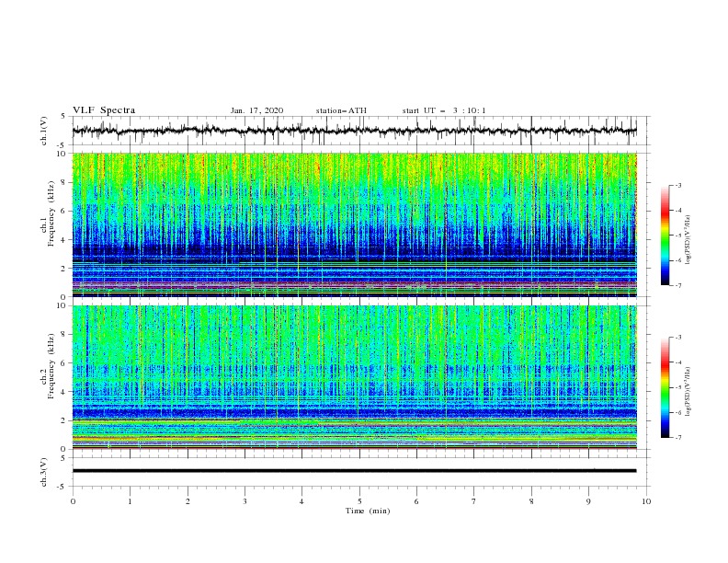The width and height of the screenshot is (728, 563).
Task: Click time axis tick label "8"
Action: [531, 501]
